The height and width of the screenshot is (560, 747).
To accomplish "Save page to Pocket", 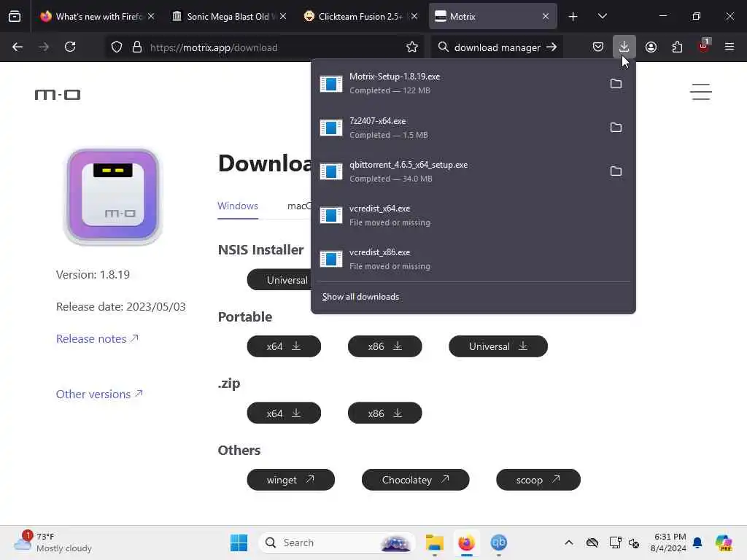I will pyautogui.click(x=598, y=47).
